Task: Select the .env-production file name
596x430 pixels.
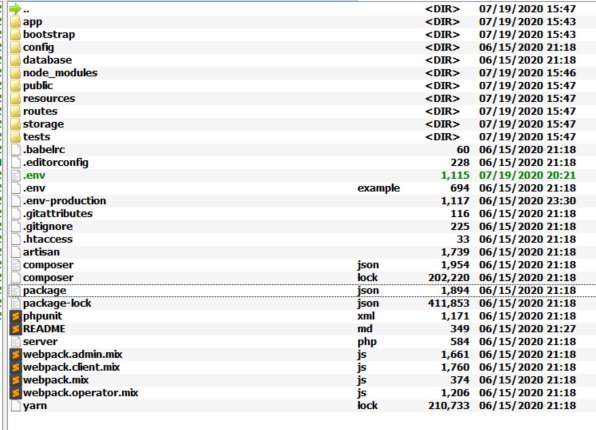Action: (65, 201)
